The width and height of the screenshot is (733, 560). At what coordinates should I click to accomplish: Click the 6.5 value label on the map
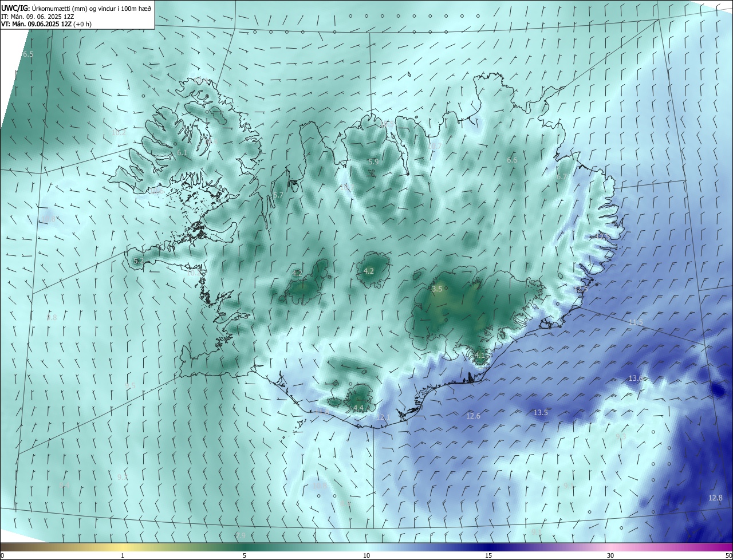pos(28,54)
